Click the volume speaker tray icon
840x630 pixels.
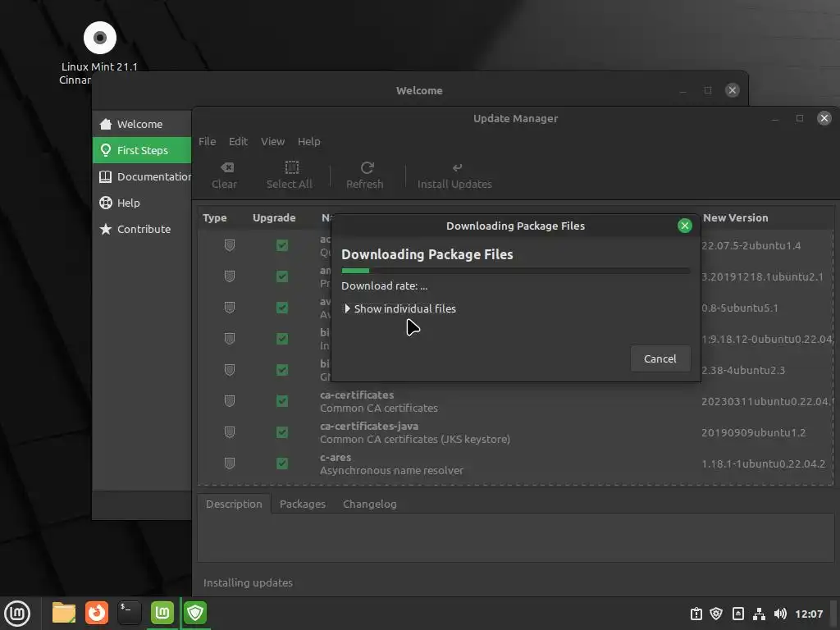(x=780, y=614)
